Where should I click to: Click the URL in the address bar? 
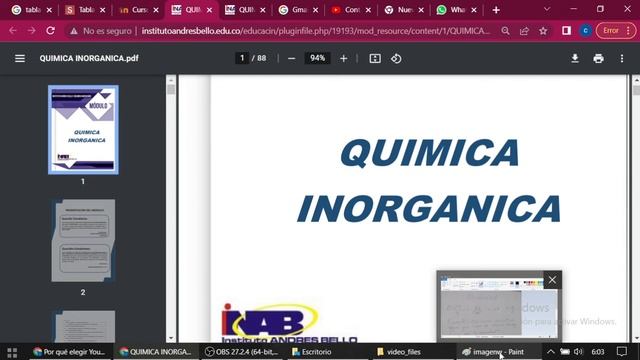click(x=316, y=31)
